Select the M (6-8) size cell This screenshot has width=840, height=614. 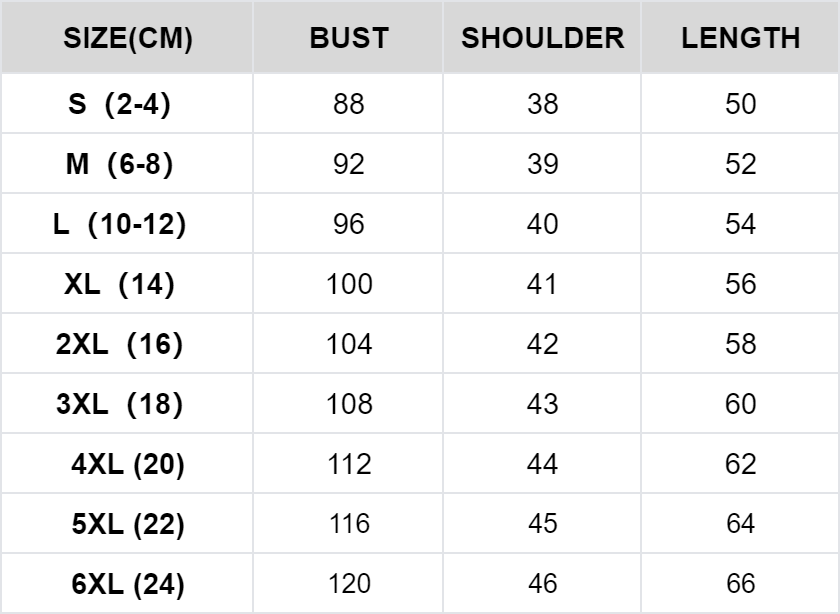pos(120,164)
